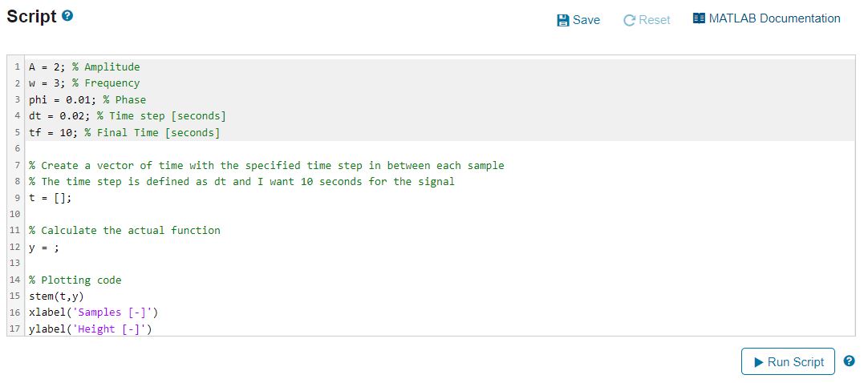Open the MATLAB Documentation link
Screen dimensions: 868x383
point(767,18)
